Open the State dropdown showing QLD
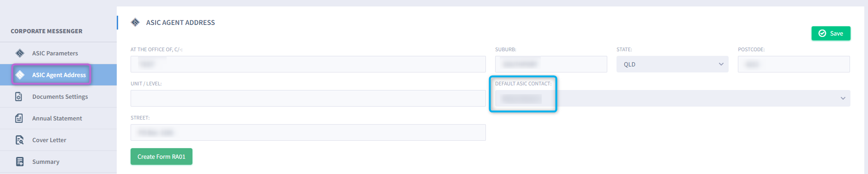The image size is (868, 174). click(672, 64)
